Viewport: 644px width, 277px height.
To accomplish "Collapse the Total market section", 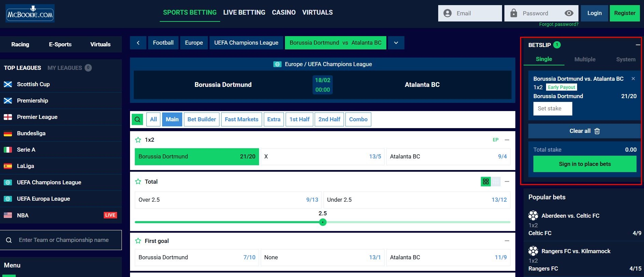I will click(507, 182).
